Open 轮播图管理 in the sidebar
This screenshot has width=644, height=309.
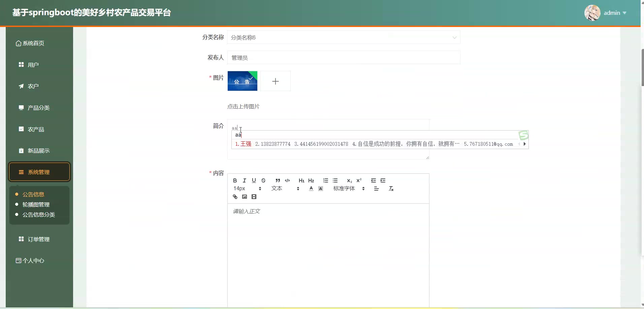click(x=36, y=204)
